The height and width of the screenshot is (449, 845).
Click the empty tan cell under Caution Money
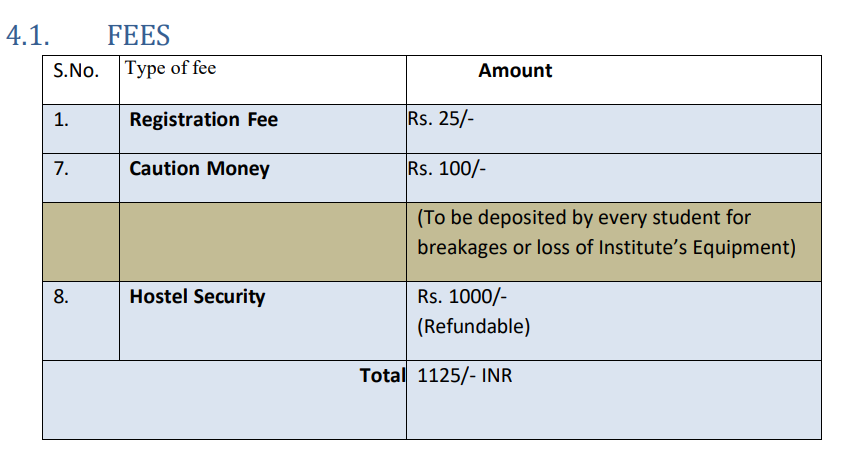coord(262,242)
